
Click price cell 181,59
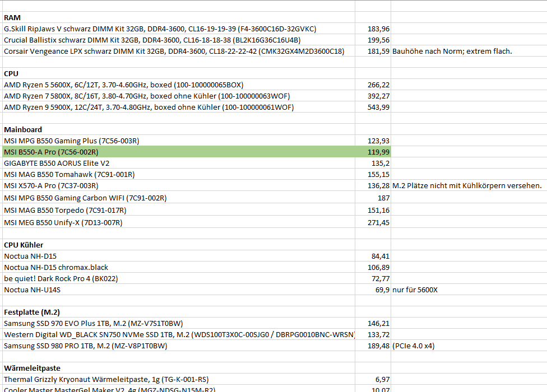373,51
